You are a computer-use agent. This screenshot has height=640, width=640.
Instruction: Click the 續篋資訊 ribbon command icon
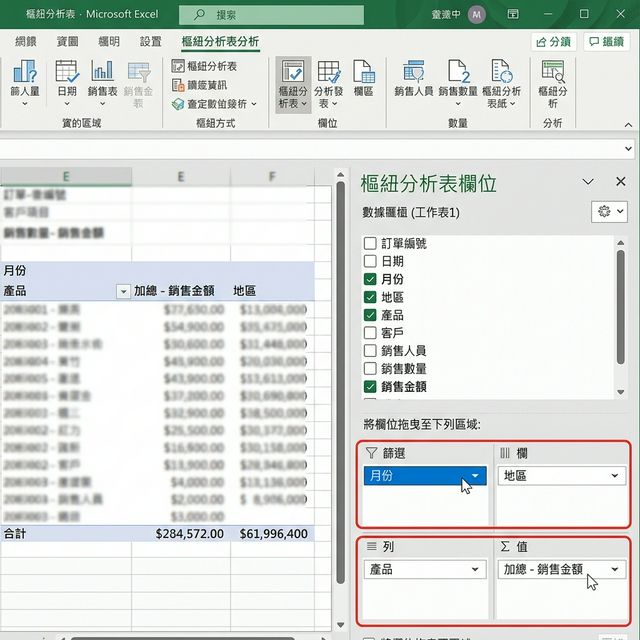coord(178,85)
